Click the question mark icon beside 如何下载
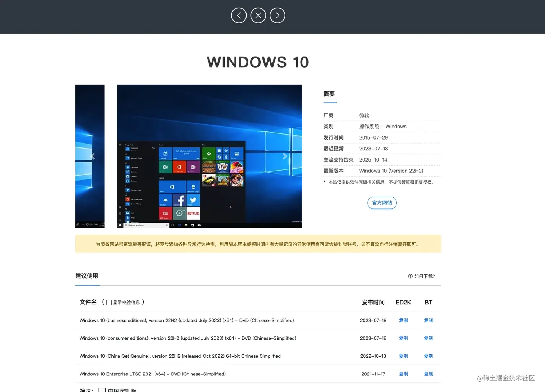The width and height of the screenshot is (545, 392). coord(410,276)
